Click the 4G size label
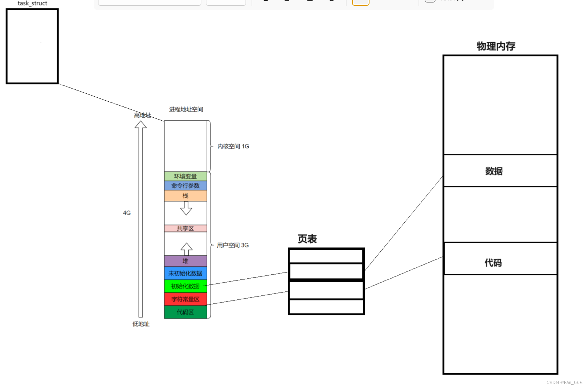The height and width of the screenshot is (388, 588). pyautogui.click(x=127, y=213)
